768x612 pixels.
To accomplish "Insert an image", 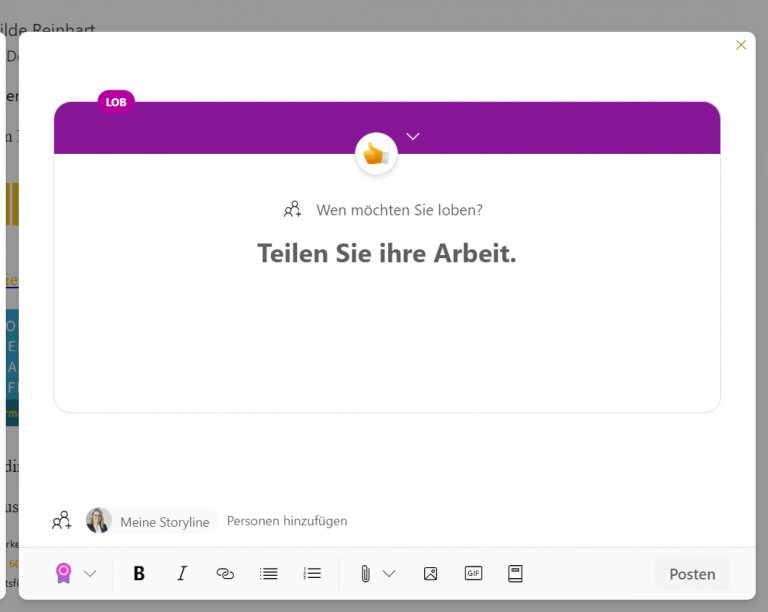I will (431, 573).
